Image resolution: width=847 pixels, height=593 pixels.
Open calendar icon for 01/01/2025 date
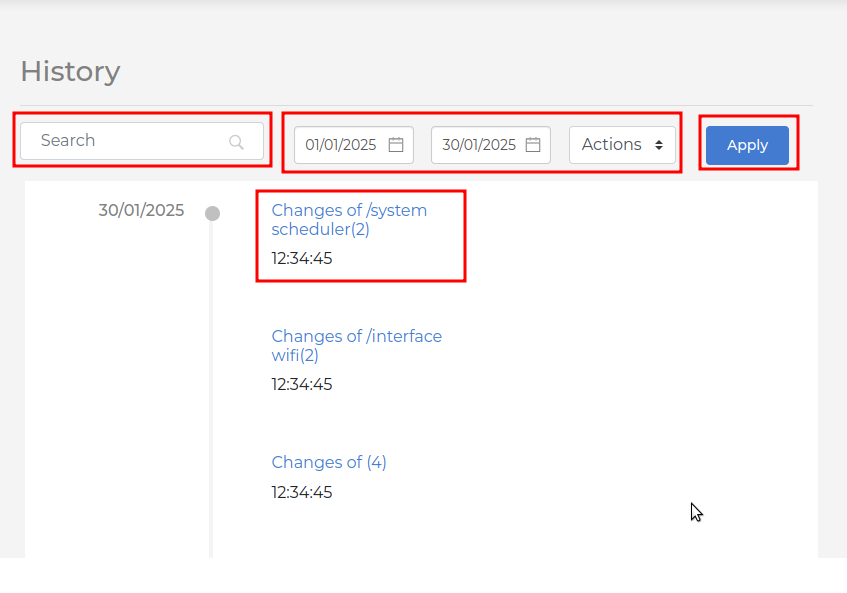click(x=396, y=145)
